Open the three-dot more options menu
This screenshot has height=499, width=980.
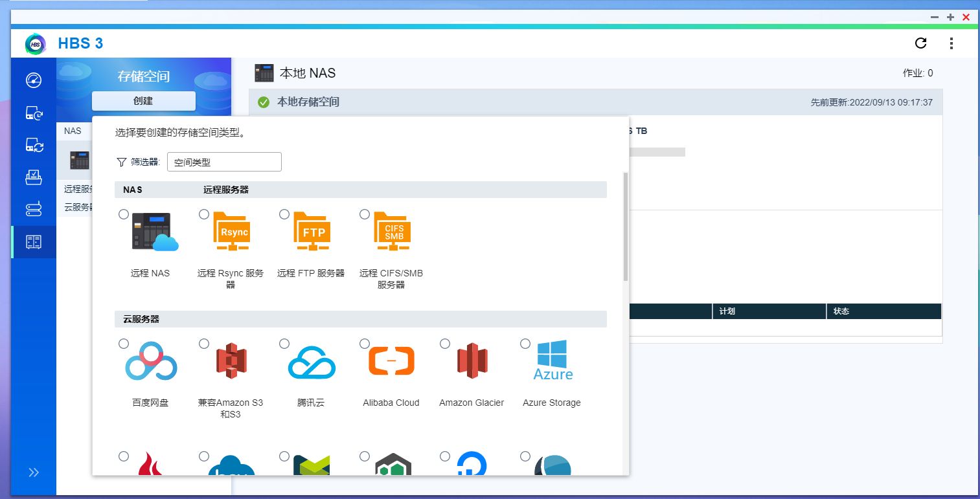point(952,43)
